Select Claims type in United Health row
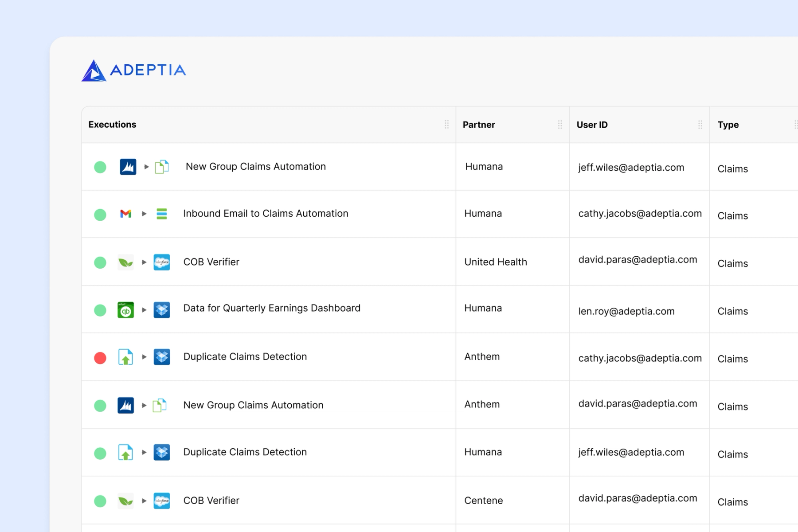This screenshot has width=798, height=532. click(732, 263)
